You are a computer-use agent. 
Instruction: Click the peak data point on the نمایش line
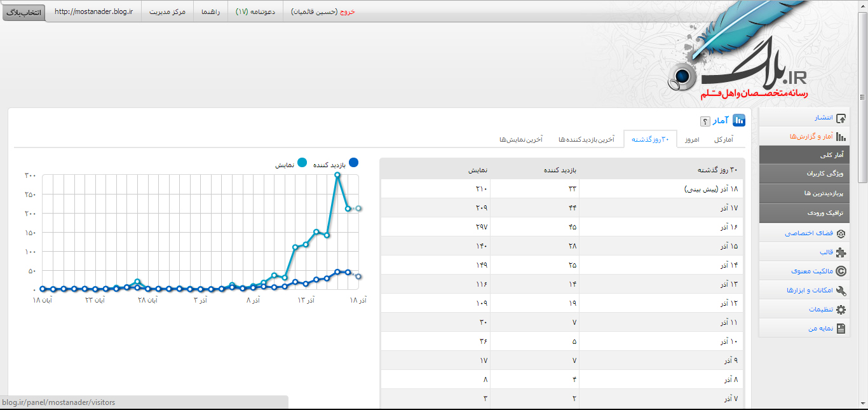[337, 175]
